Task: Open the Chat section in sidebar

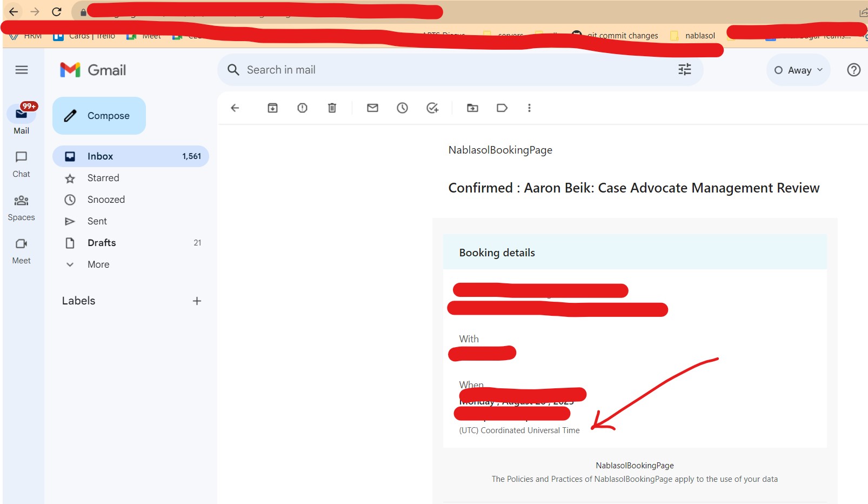Action: tap(21, 163)
